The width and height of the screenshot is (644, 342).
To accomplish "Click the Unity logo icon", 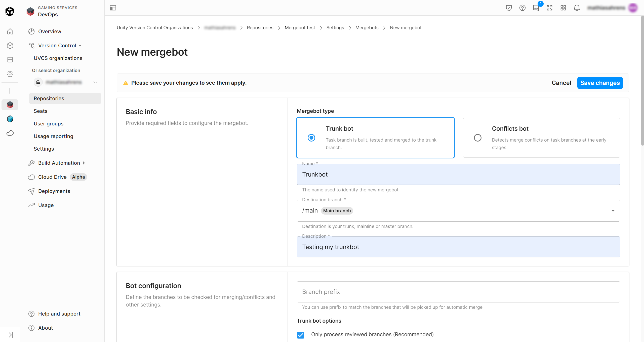I will [10, 11].
